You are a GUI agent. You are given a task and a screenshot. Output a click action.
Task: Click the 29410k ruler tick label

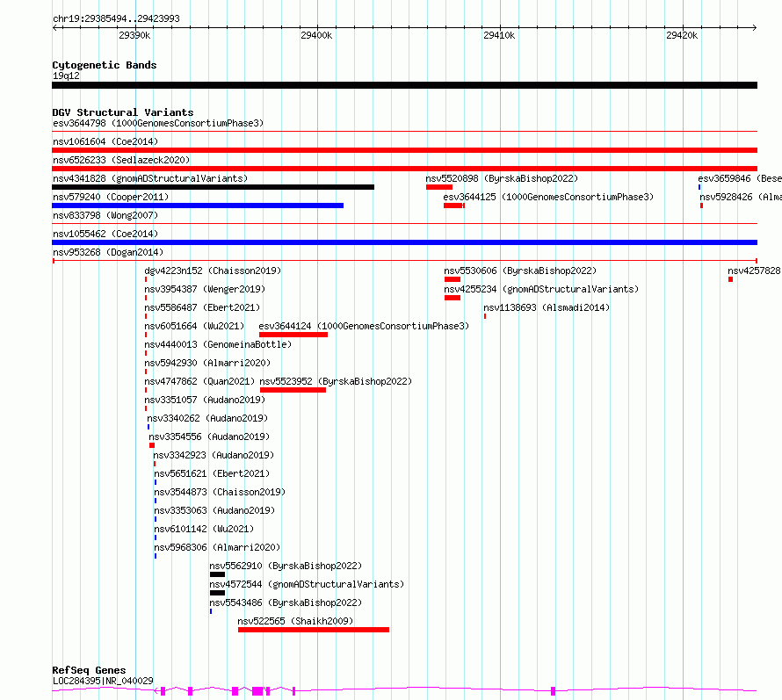pos(499,35)
